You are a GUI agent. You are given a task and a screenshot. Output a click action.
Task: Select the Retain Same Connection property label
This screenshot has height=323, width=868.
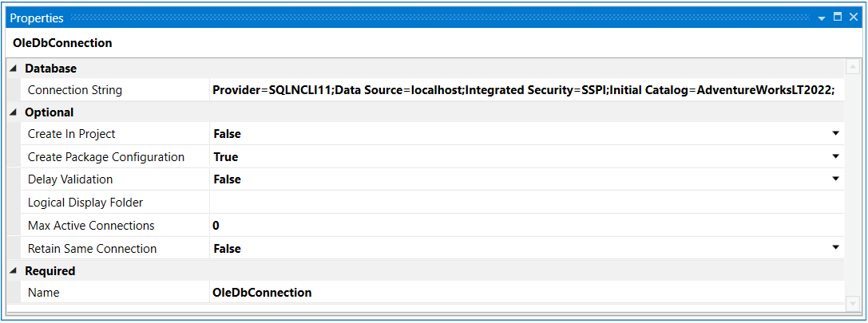pos(92,249)
